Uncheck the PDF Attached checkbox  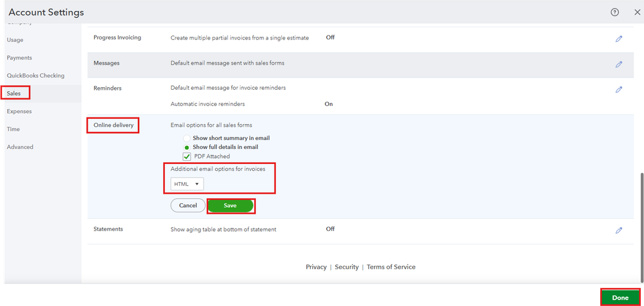(x=187, y=157)
